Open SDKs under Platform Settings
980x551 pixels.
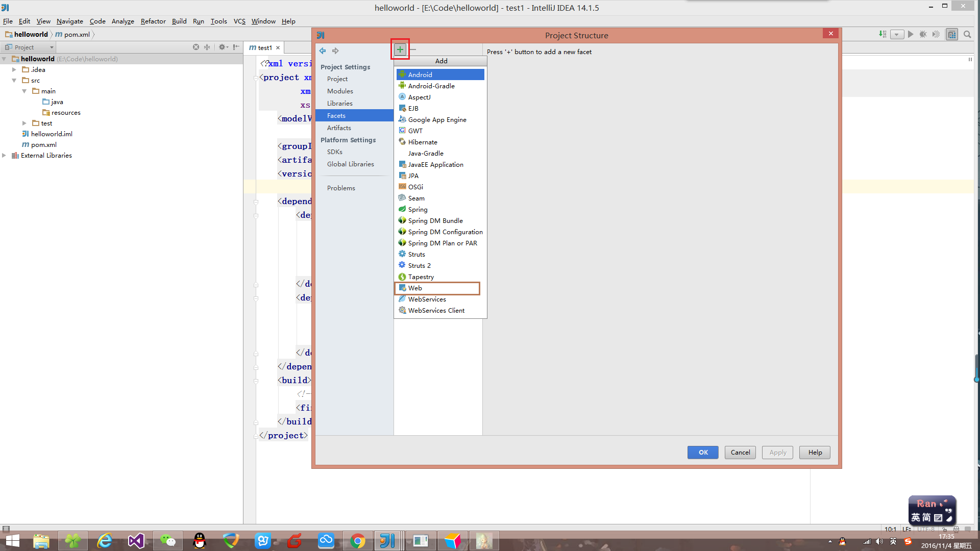pos(354,152)
